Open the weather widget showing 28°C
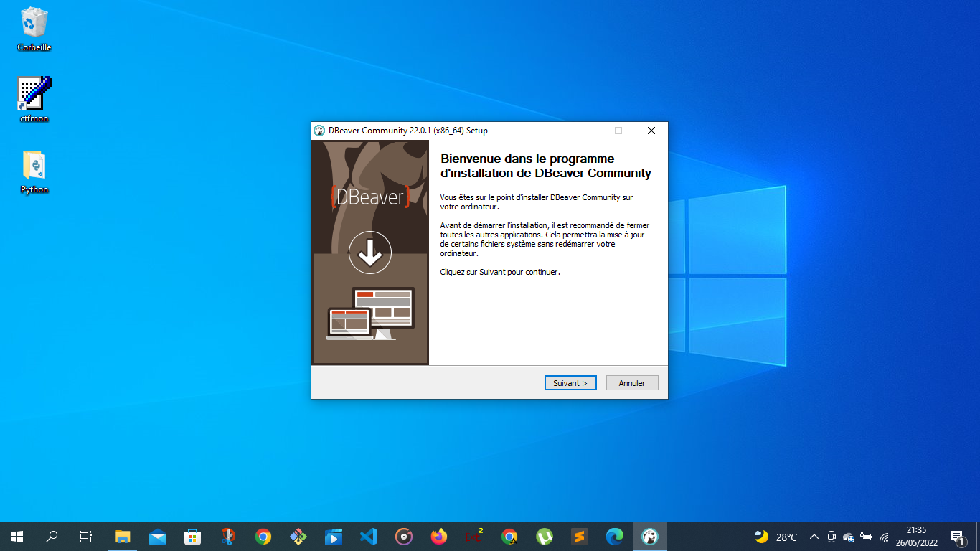 point(776,537)
